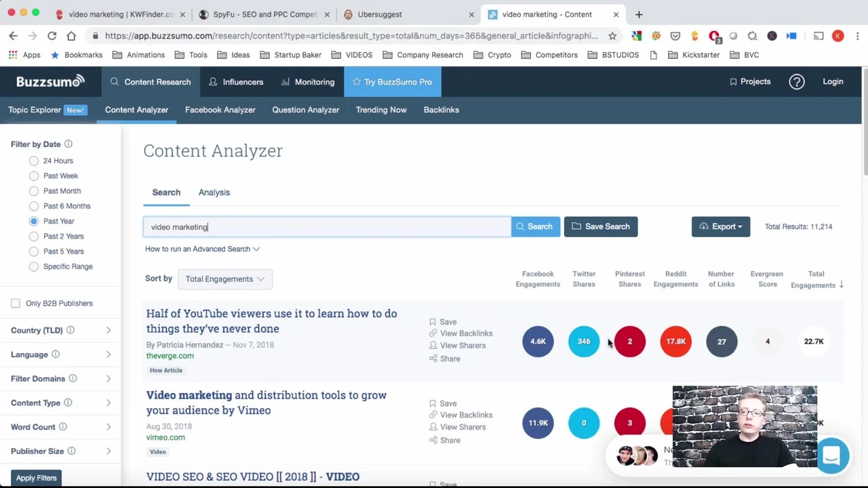The image size is (868, 488).
Task: Click Twitter shares 346 circle
Action: tap(584, 342)
